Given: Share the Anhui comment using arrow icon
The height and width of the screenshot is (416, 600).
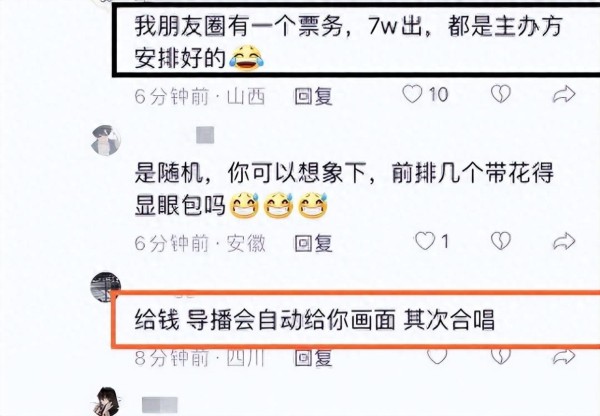Looking at the screenshot, I should pyautogui.click(x=564, y=241).
